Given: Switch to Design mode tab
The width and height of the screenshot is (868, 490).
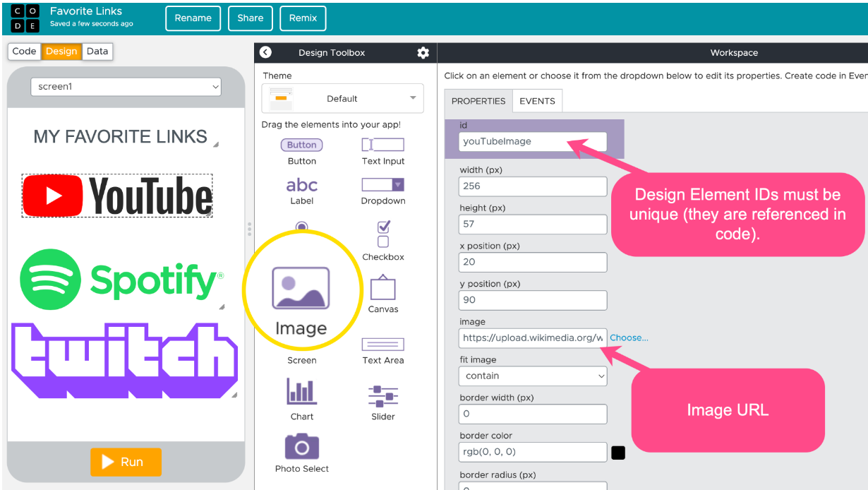Looking at the screenshot, I should (61, 51).
